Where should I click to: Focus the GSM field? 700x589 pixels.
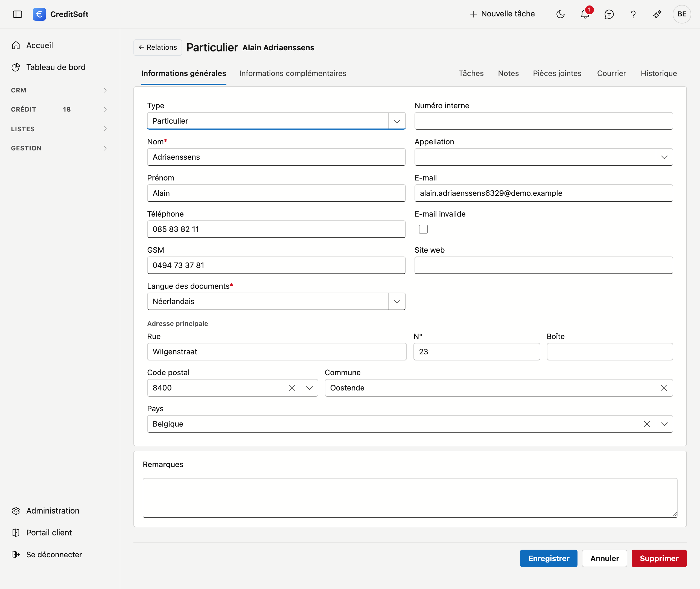(276, 265)
